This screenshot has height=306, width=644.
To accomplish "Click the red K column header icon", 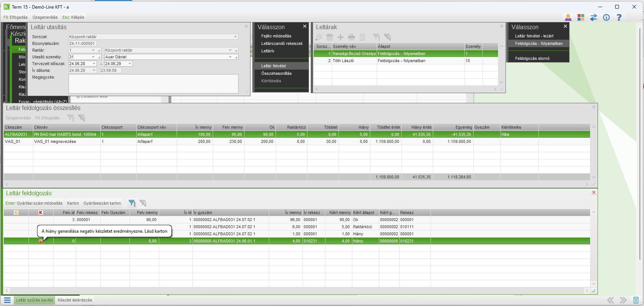I will pos(41,212).
